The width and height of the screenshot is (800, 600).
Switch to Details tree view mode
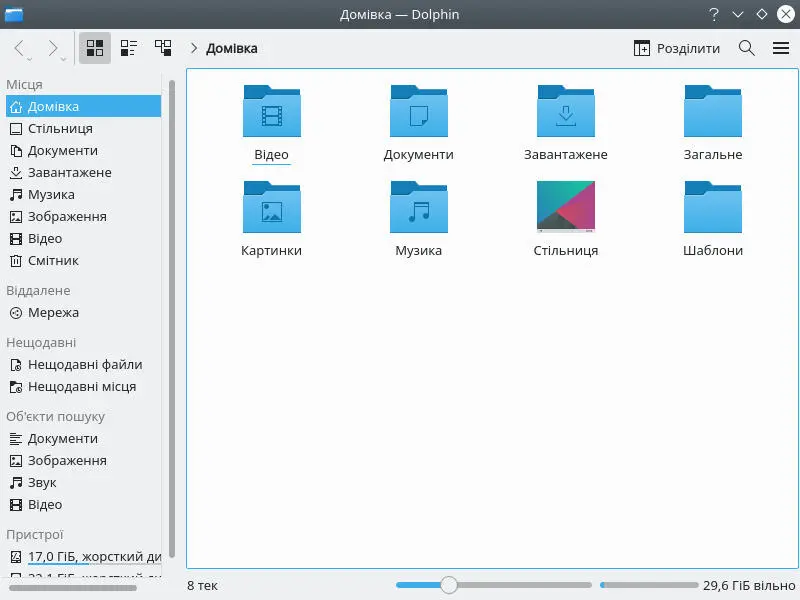tap(163, 48)
